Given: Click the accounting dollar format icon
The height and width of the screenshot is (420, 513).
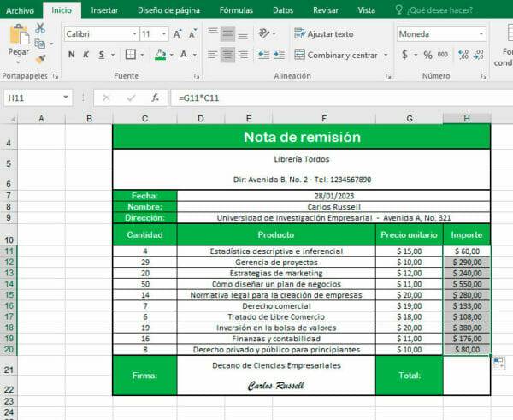Looking at the screenshot, I should [405, 55].
